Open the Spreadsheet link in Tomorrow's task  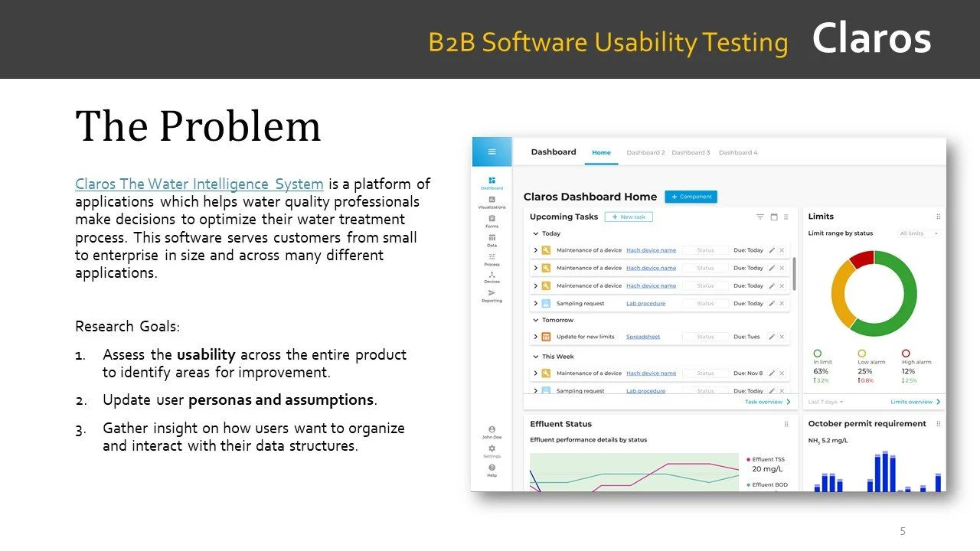pos(643,337)
